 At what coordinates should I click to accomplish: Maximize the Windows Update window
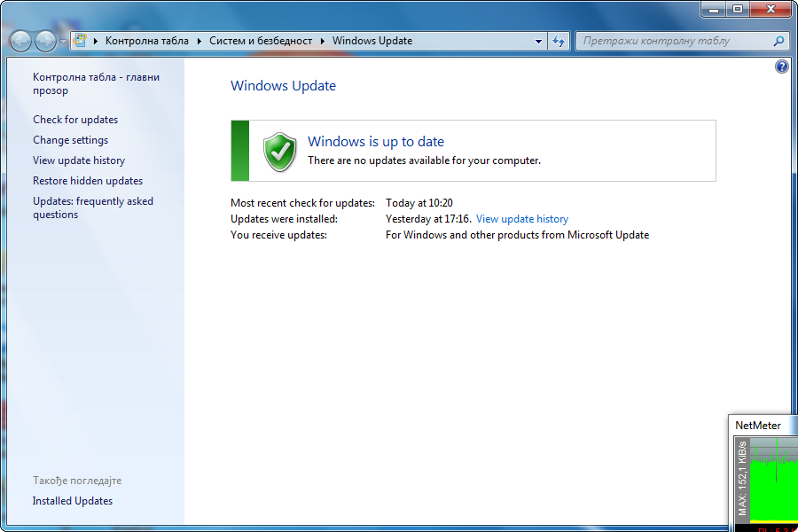coord(738,9)
